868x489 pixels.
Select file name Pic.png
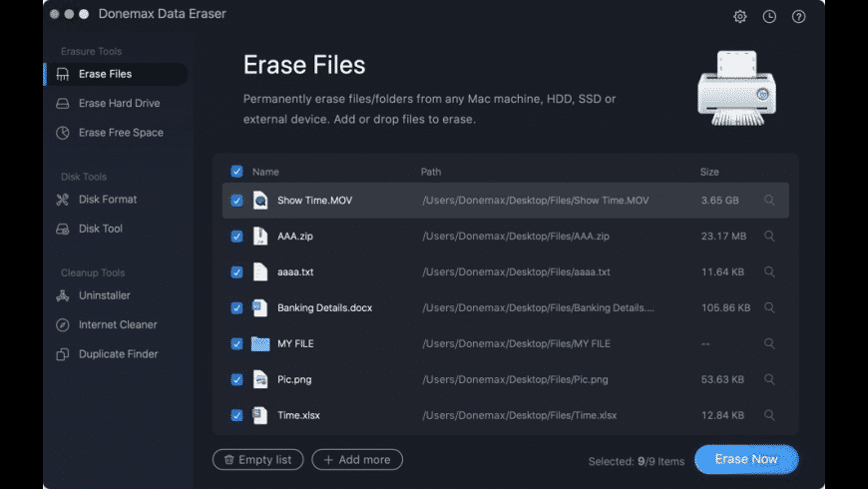click(x=294, y=380)
